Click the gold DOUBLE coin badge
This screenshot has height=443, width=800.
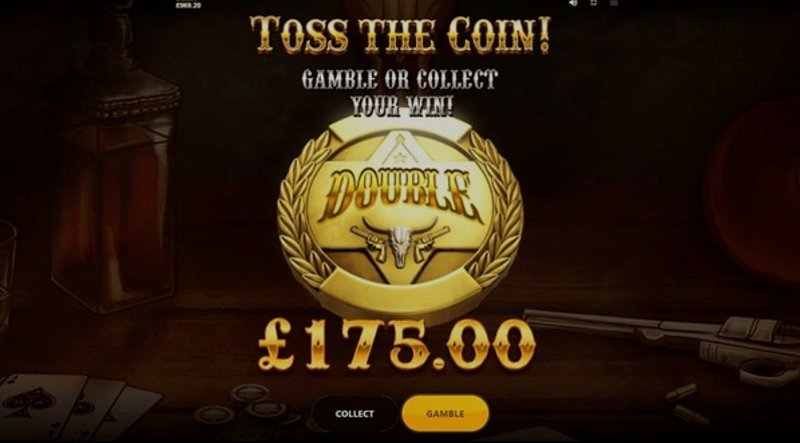(400, 217)
